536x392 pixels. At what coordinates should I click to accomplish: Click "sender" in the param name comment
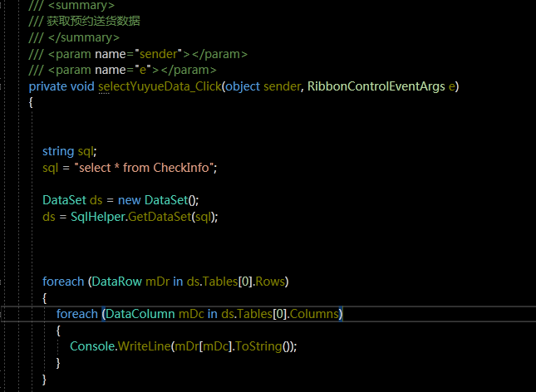pyautogui.click(x=158, y=54)
